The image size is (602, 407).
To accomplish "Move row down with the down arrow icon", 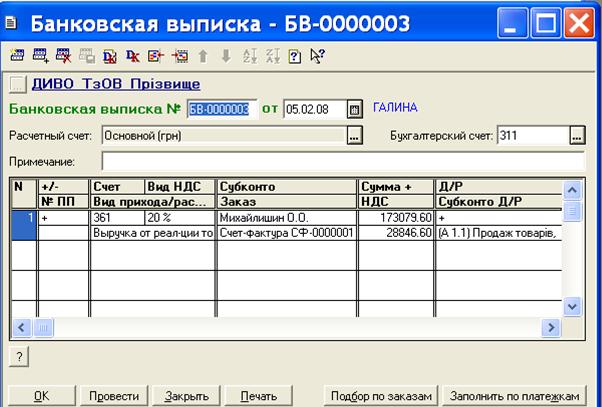I will pyautogui.click(x=226, y=56).
